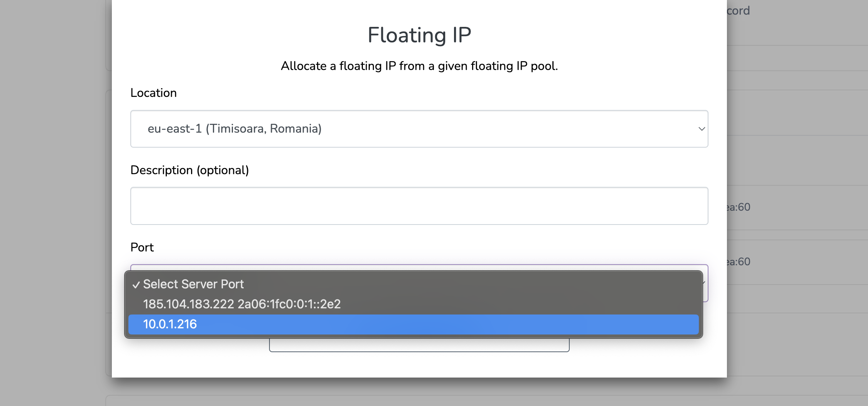868x406 pixels.
Task: Click the "Port" field label
Action: (142, 247)
